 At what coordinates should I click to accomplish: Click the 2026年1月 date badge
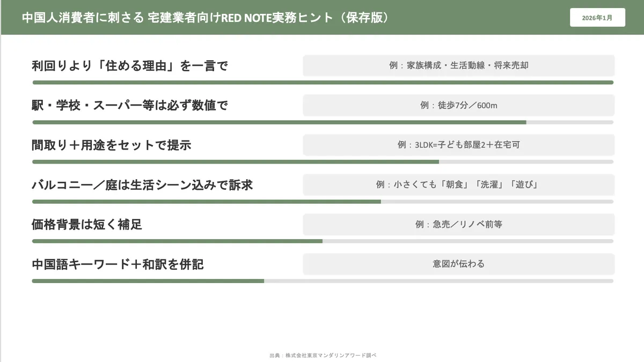pos(597,18)
